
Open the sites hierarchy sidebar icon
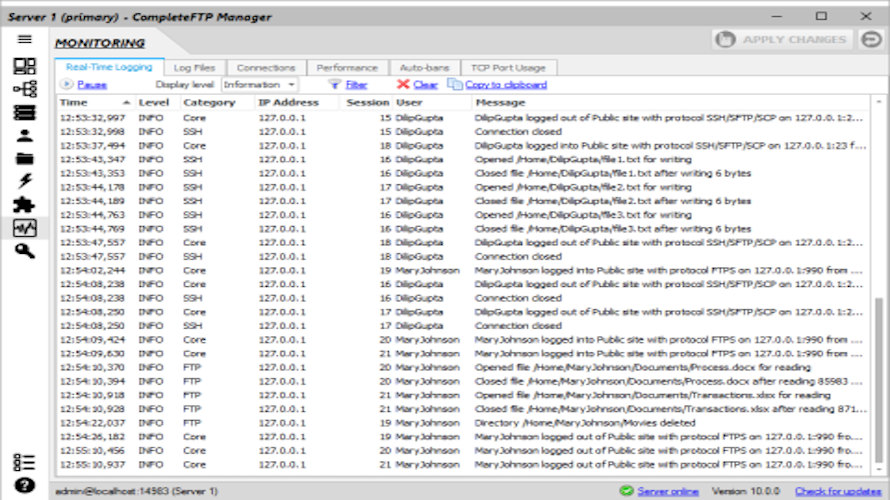pyautogui.click(x=24, y=90)
